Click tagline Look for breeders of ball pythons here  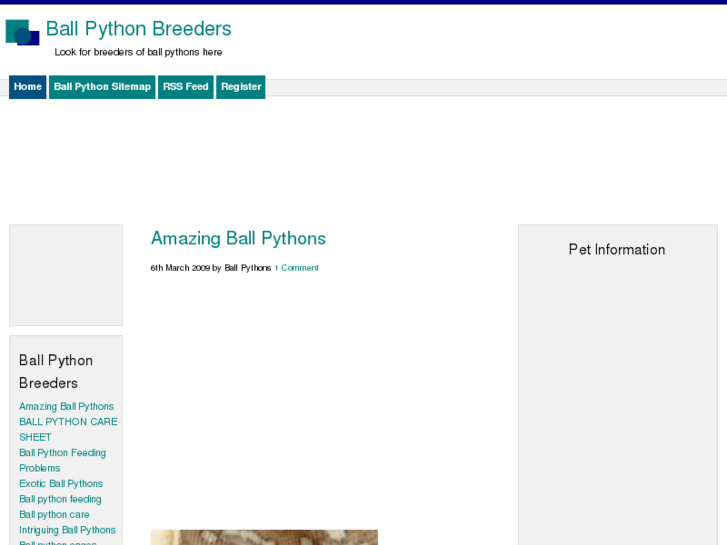138,52
